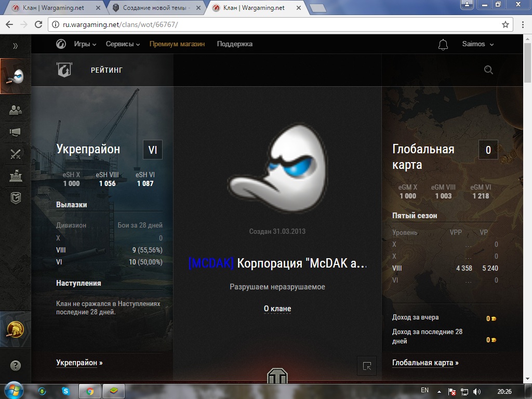Screen dimensions: 532x399
Task: Click the World of Tanks logo at the bottom
Action: pos(277,376)
